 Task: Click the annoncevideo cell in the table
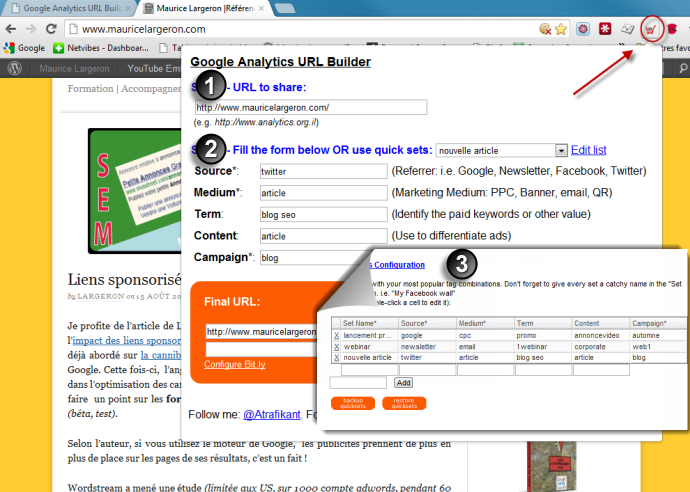pyautogui.click(x=600, y=335)
